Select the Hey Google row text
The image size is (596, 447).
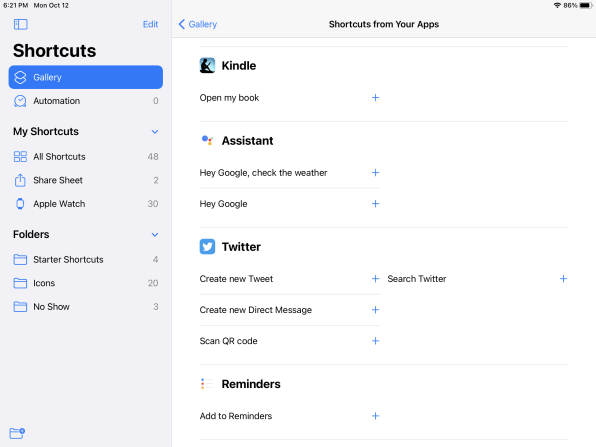(223, 204)
